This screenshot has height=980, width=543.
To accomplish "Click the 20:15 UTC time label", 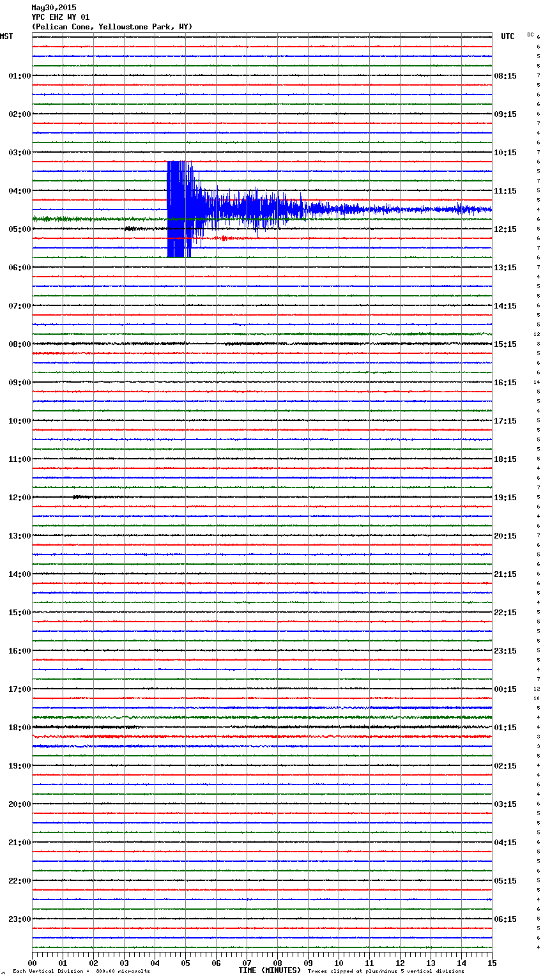I will coord(505,536).
